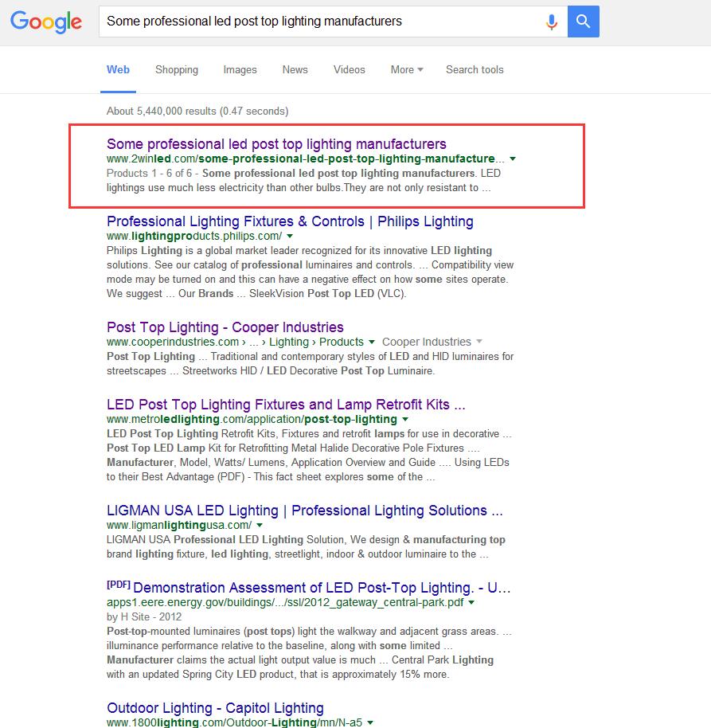
Task: Expand the grey arrow next to 'Cooper Industries'
Action: (479, 342)
